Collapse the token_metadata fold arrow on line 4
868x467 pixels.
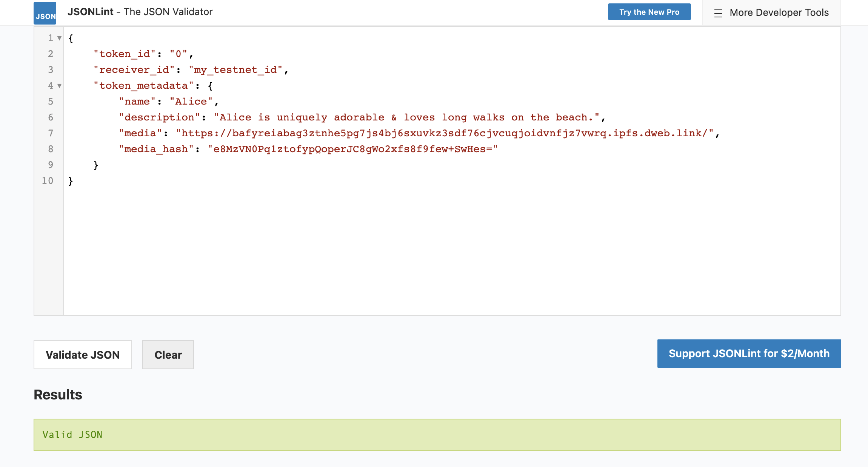coord(59,86)
